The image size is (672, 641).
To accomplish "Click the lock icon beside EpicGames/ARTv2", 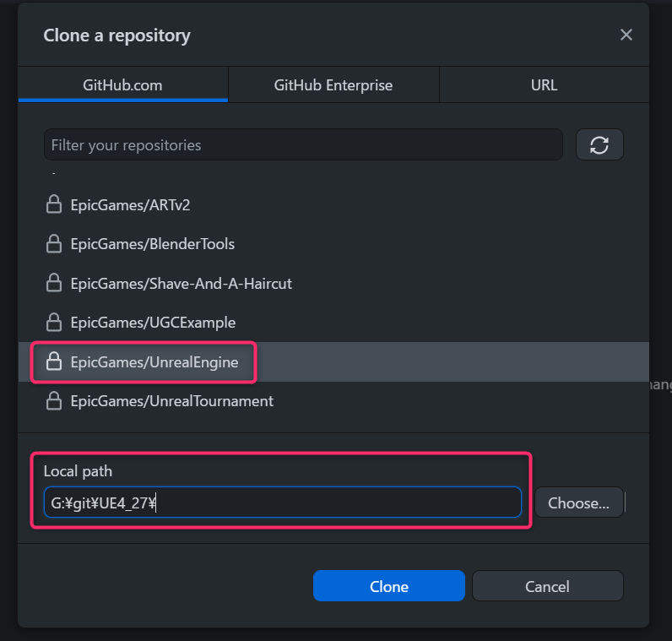I will [x=54, y=204].
